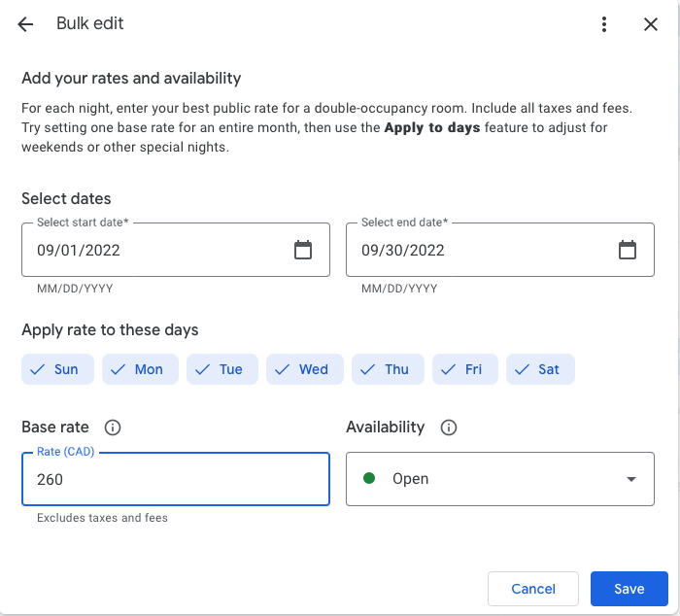Image resolution: width=680 pixels, height=616 pixels.
Task: Click the bold Apply to days text
Action: point(432,128)
